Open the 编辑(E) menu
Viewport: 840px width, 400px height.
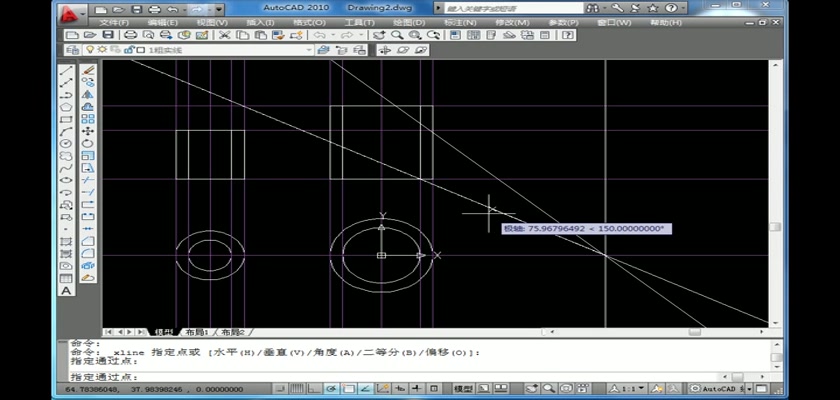point(163,22)
